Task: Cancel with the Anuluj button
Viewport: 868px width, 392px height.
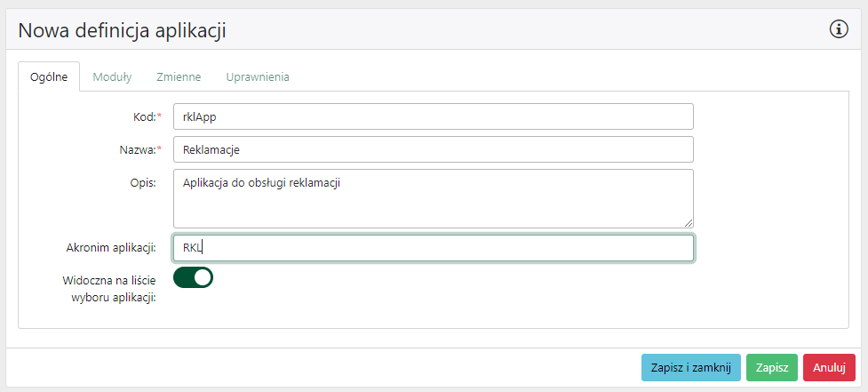Action: tap(829, 368)
